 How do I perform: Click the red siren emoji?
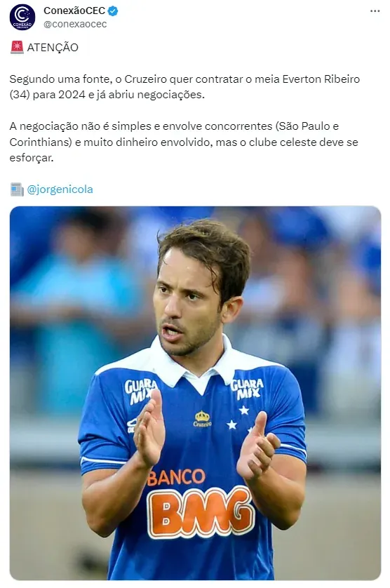[17, 47]
